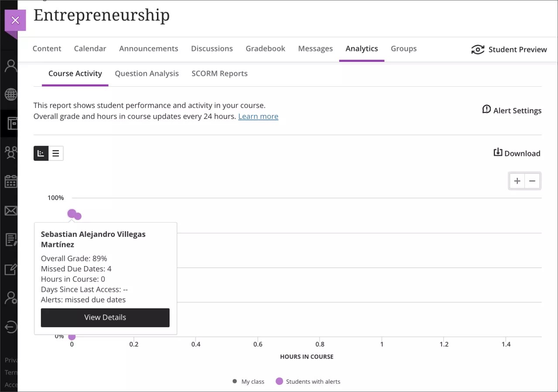This screenshot has height=392, width=558.
Task: Open the SCORM Reports tab
Action: 219,73
